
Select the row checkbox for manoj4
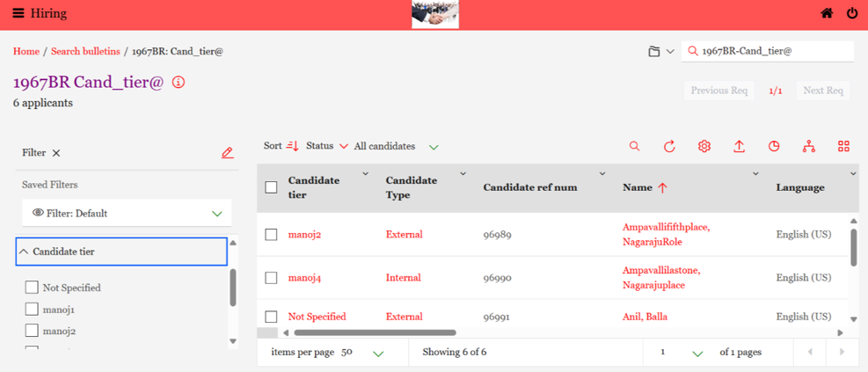coord(271,278)
